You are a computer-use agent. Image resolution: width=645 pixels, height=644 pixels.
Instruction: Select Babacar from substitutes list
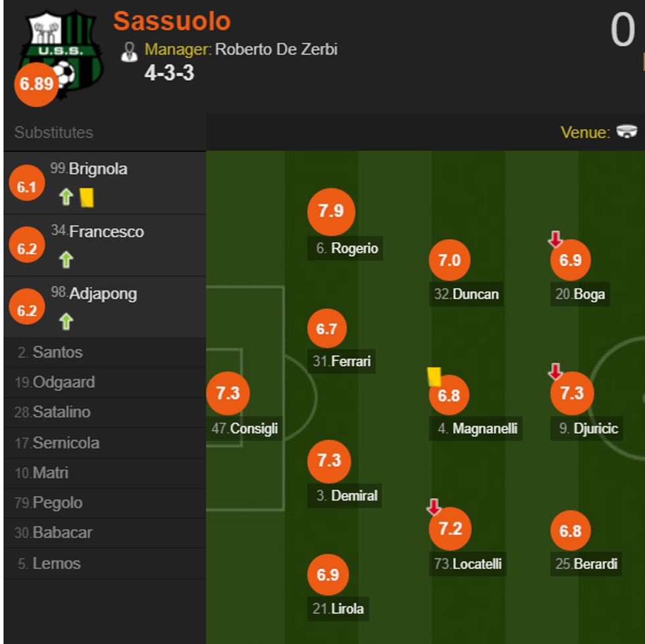pos(62,533)
